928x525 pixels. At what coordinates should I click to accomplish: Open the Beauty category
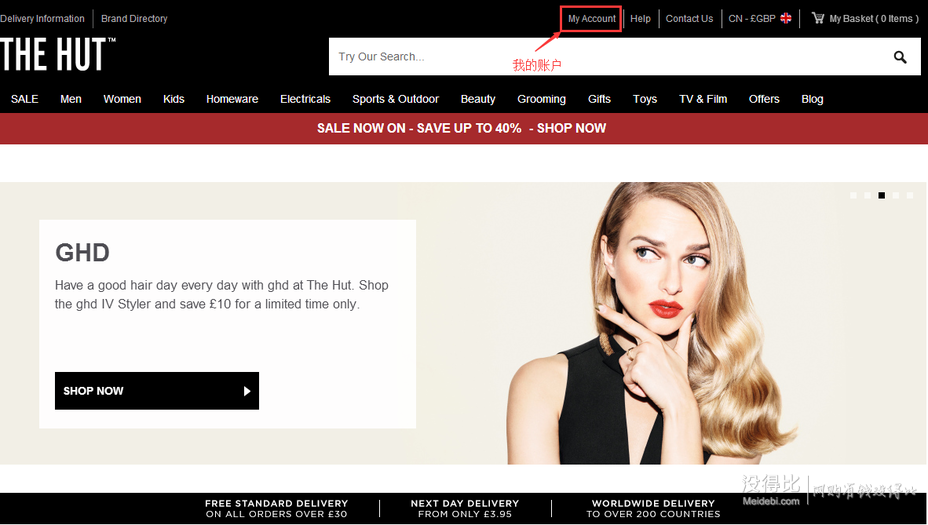478,99
